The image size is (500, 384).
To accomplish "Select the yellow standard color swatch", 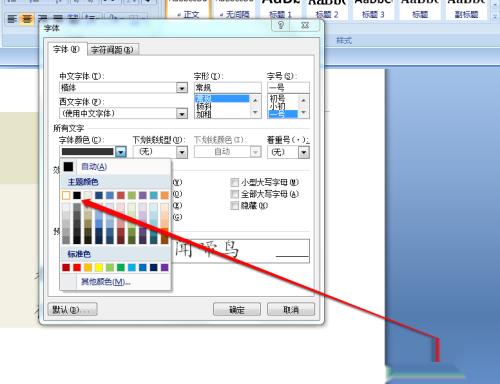I will [99, 267].
